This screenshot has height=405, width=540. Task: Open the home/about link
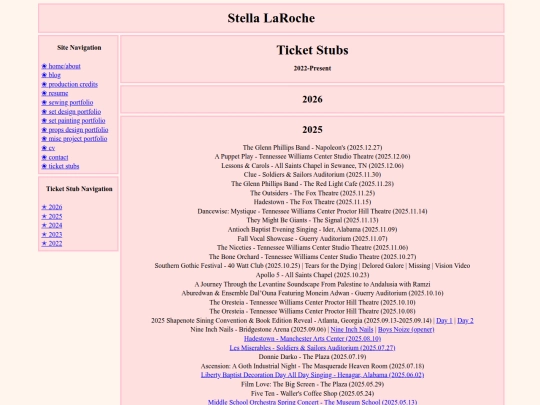[x=61, y=66]
